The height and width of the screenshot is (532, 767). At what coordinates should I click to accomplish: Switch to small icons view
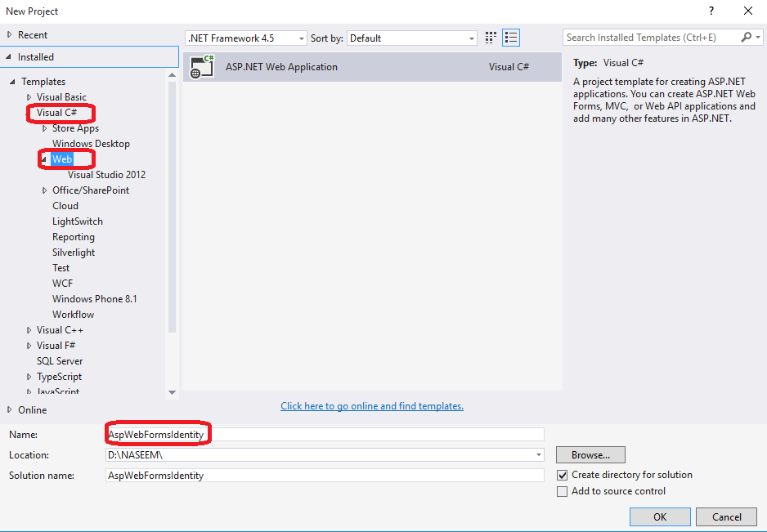point(491,38)
